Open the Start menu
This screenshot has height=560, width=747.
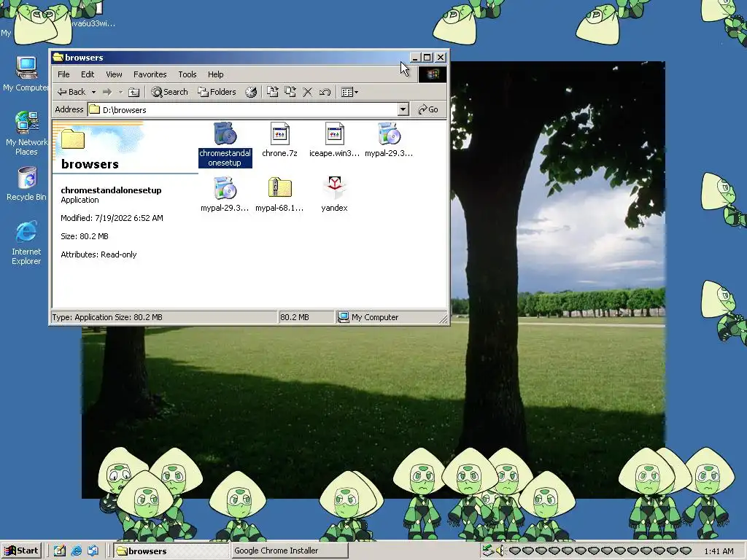[21, 551]
